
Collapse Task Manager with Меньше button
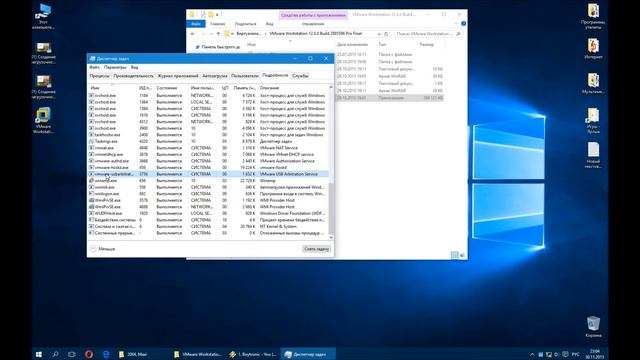point(103,249)
